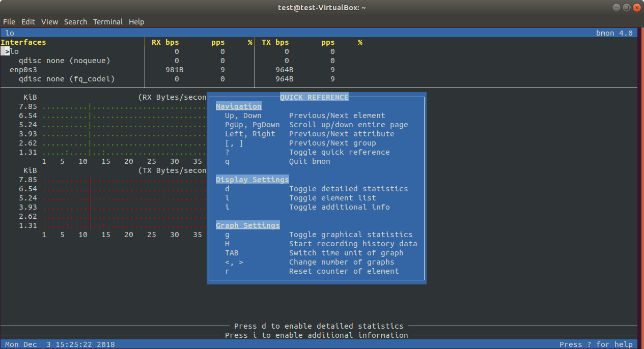Minimize the terminal window
The height and width of the screenshot is (349, 644).
617,7
